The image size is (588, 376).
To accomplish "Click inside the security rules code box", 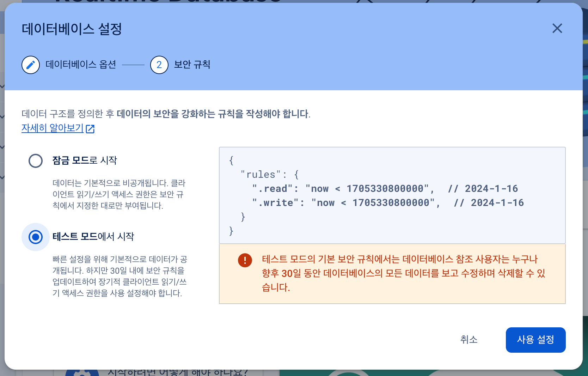I will point(392,195).
